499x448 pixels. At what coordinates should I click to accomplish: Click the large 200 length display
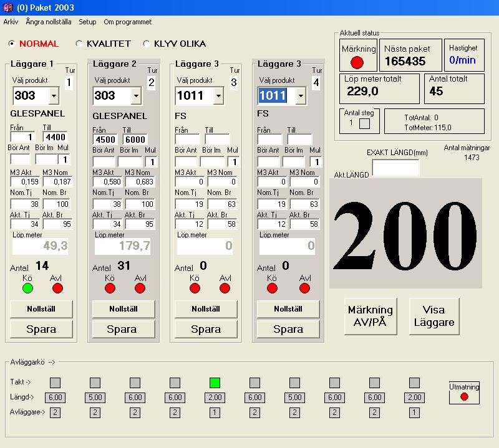point(405,234)
